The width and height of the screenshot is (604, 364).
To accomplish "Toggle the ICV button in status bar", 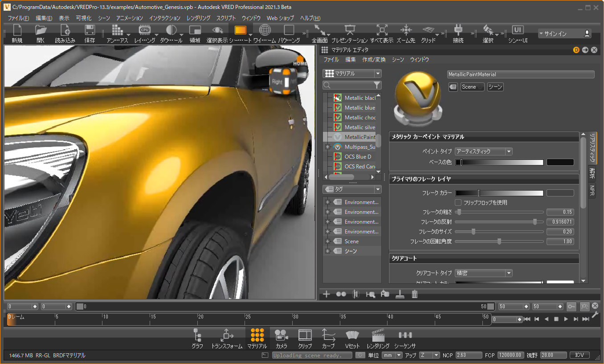I will point(580,355).
